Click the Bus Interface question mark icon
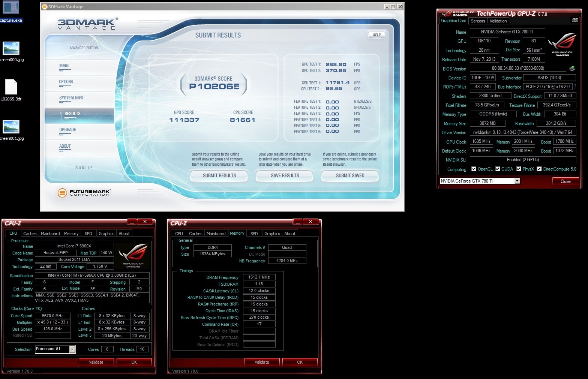This screenshot has width=588, height=379. point(575,87)
